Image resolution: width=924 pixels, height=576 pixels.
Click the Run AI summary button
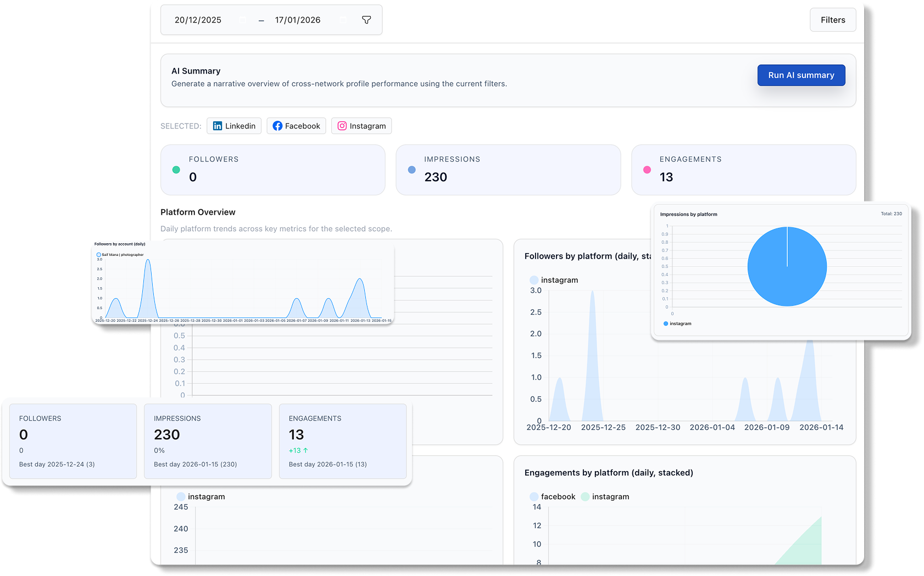coord(801,75)
